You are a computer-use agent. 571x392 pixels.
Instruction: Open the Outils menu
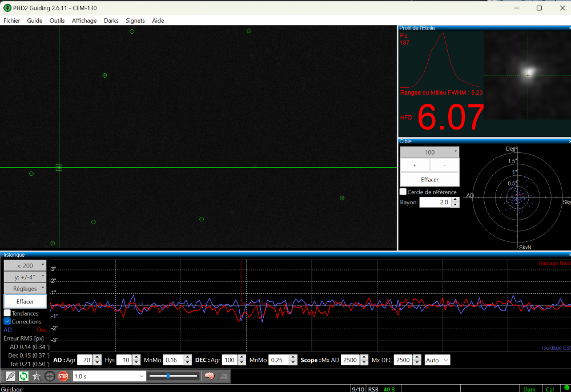(x=57, y=21)
